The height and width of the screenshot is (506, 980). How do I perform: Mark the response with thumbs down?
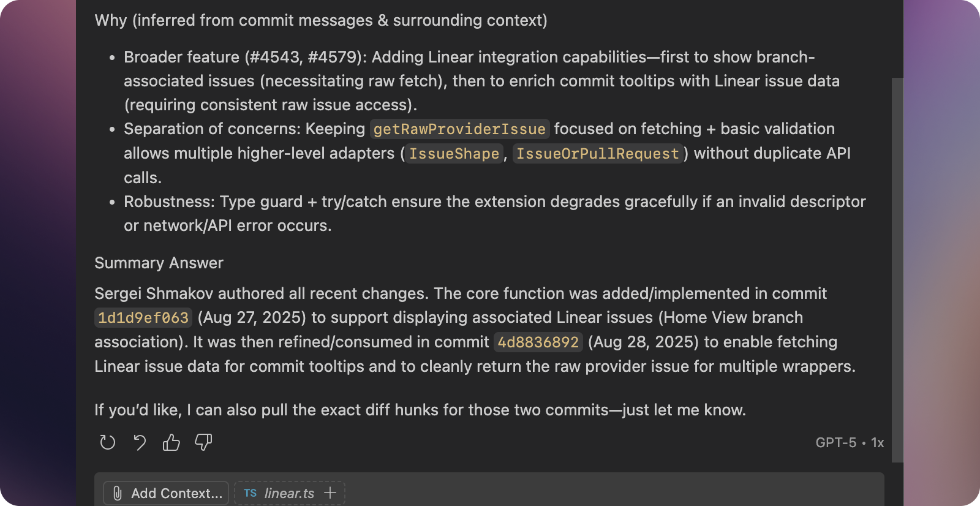(x=203, y=442)
